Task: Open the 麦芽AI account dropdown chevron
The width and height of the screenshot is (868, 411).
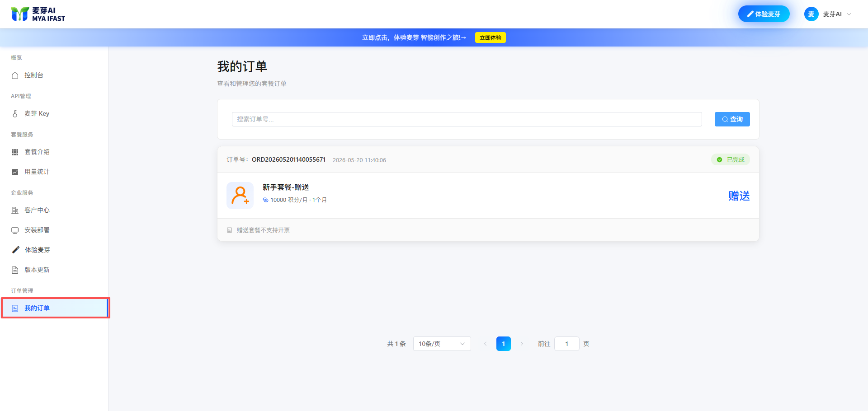Action: coord(849,14)
